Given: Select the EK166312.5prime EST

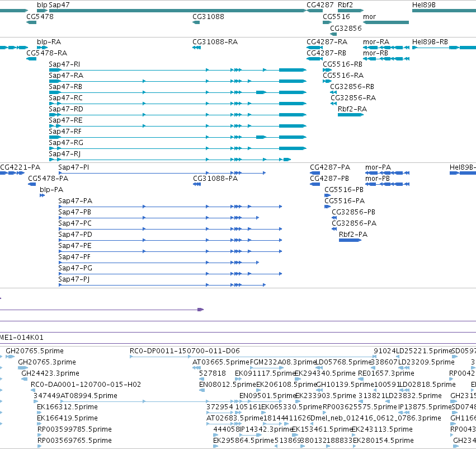Looking at the screenshot, I should [x=39, y=413].
